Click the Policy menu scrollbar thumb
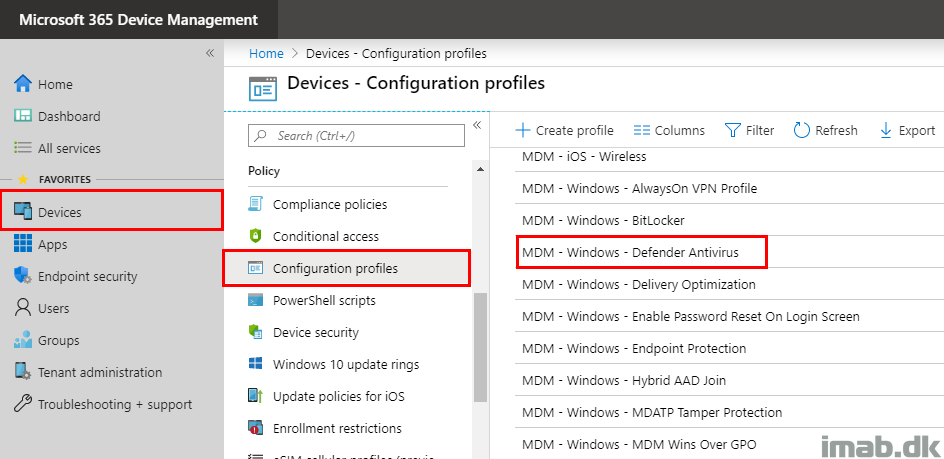Viewport: 944px width, 459px height. (480, 346)
